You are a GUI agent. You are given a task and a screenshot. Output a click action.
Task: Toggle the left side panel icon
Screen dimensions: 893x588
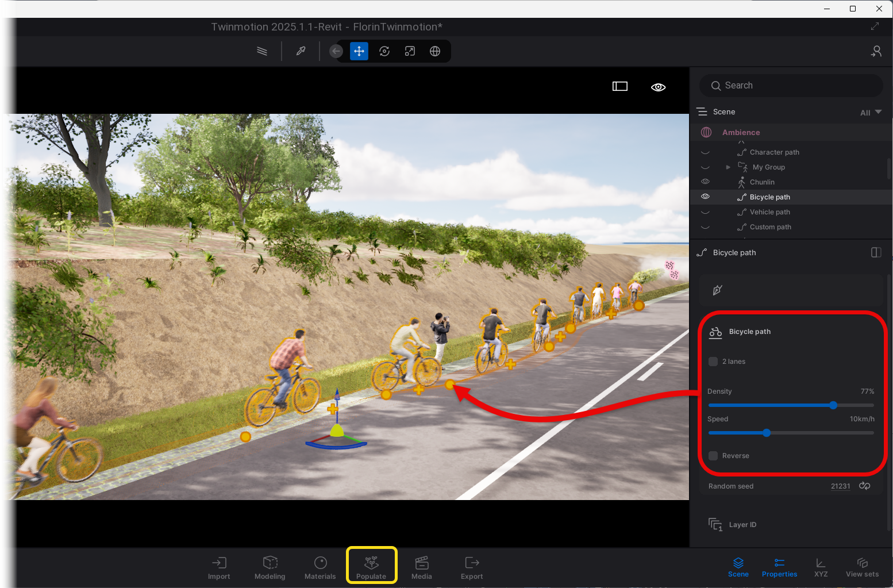[619, 86]
